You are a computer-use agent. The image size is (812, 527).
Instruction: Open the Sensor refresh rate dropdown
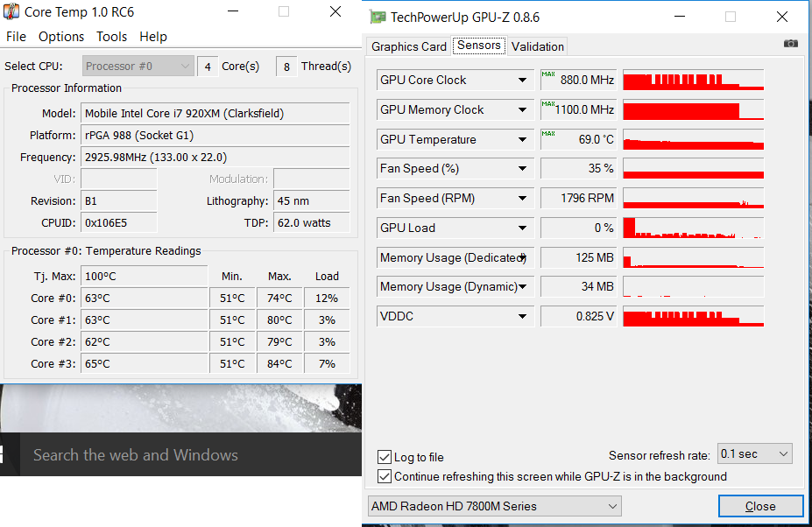pos(754,453)
